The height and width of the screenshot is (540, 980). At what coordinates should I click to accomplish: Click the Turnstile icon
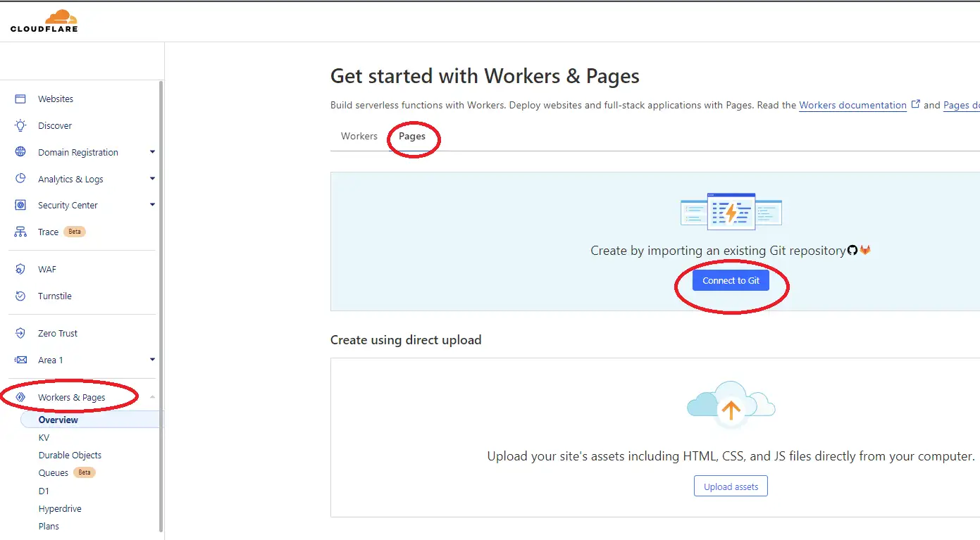20,296
